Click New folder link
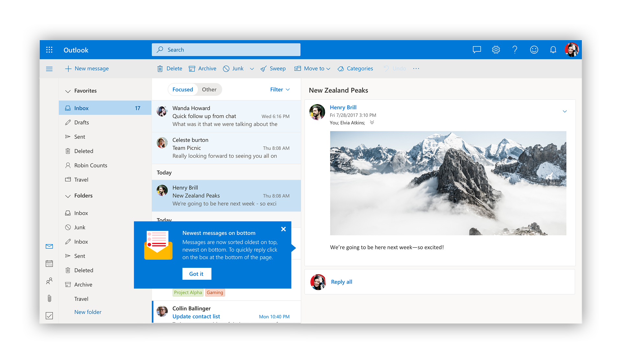622x364 pixels. [88, 312]
